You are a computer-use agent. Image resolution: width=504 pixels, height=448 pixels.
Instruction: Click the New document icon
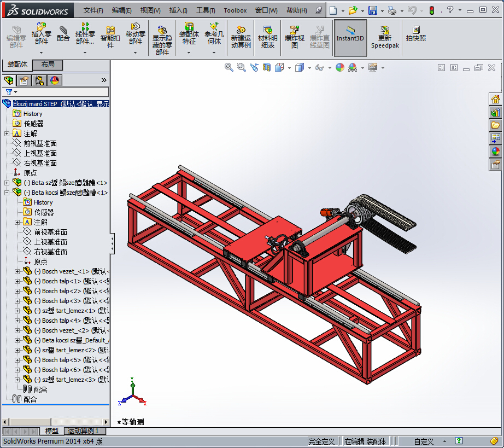(x=333, y=10)
